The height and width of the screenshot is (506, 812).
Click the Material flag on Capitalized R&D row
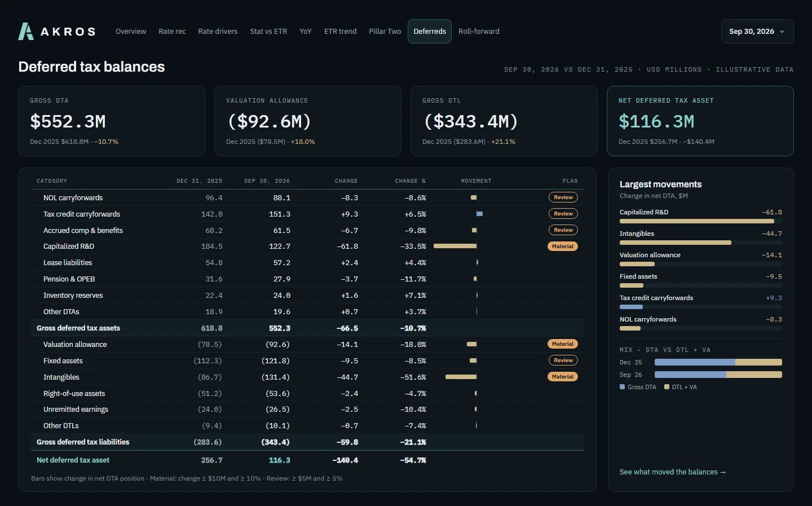coord(563,247)
